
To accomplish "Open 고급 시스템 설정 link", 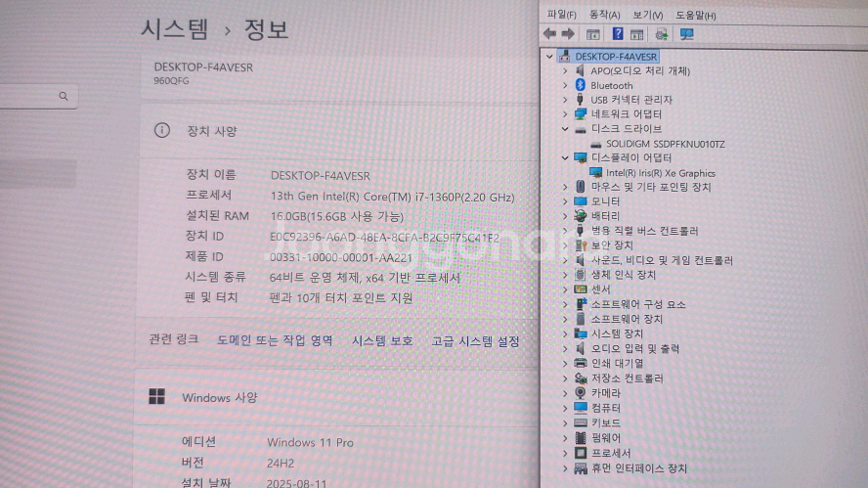I will [x=475, y=340].
